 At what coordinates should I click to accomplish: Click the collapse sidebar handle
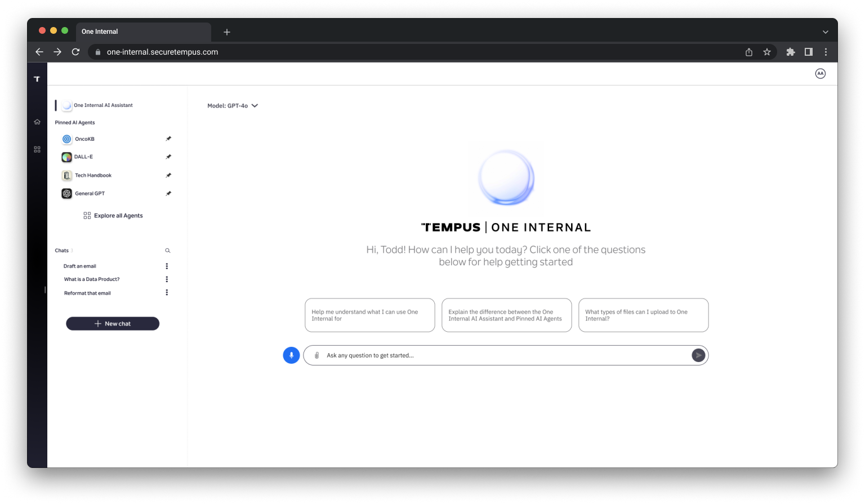coord(45,289)
